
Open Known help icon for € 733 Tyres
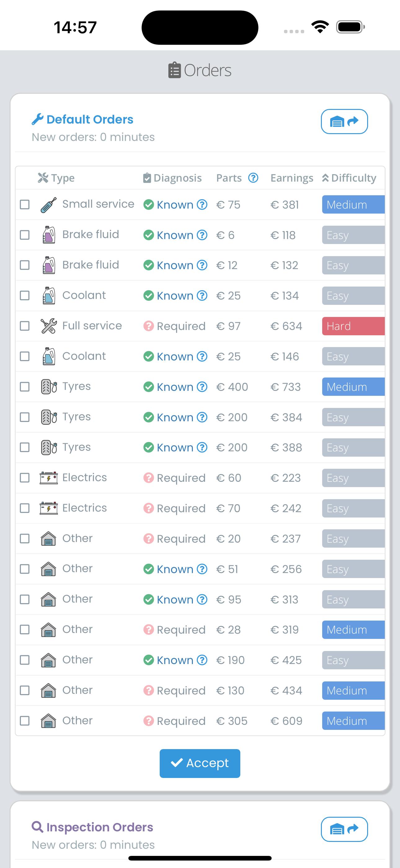(x=202, y=387)
